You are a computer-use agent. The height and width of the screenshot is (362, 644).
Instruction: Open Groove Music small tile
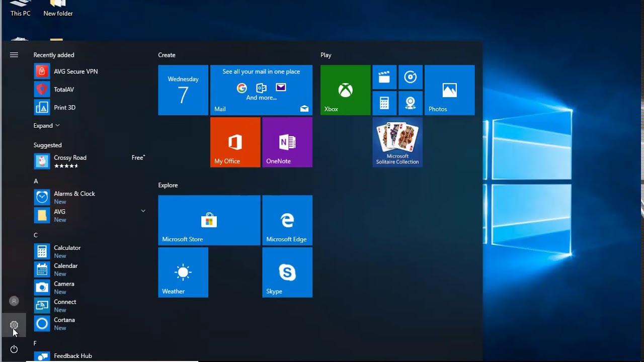(x=411, y=77)
